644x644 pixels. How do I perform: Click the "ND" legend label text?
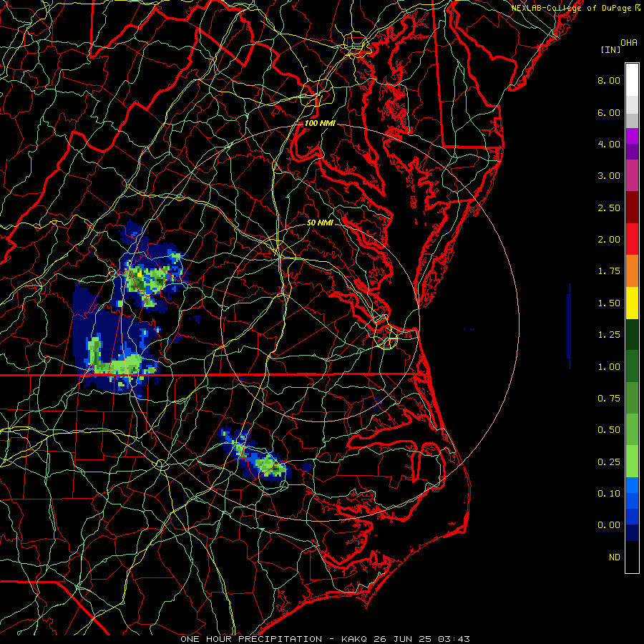[615, 557]
